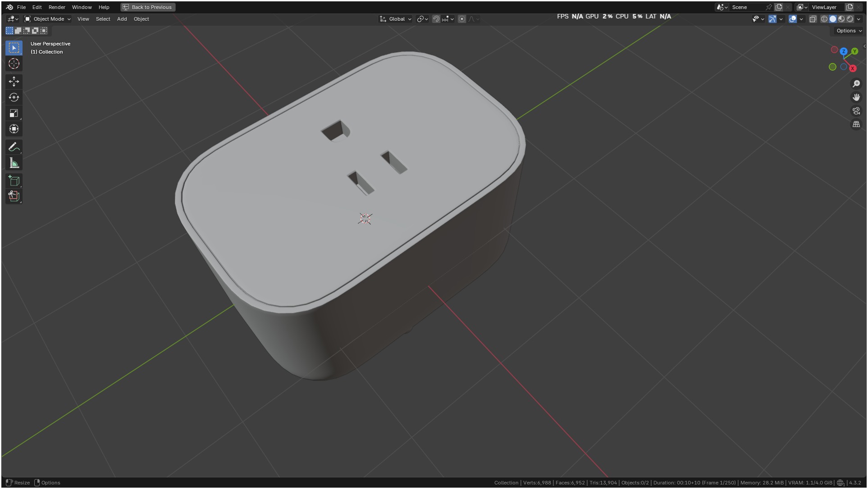
Task: Switch to Solid shading
Action: 833,19
